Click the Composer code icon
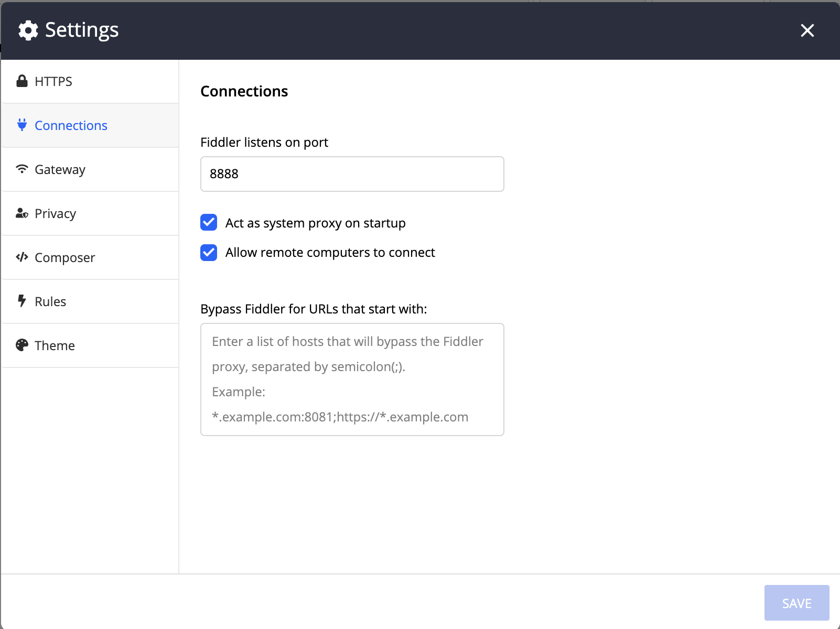Image resolution: width=840 pixels, height=629 pixels. (22, 257)
